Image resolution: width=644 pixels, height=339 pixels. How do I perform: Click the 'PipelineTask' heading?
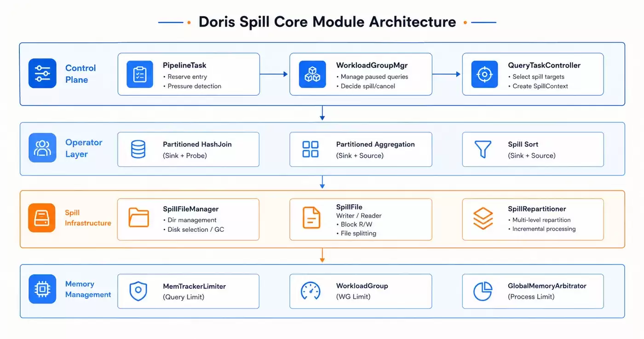[x=184, y=66]
